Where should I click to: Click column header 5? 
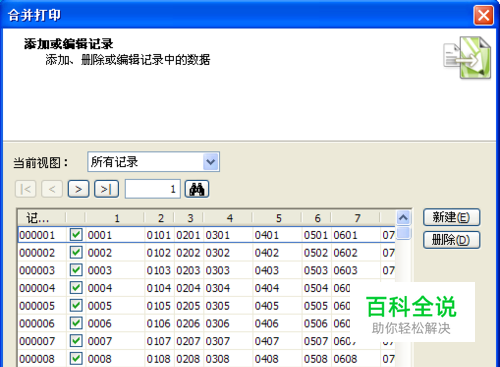coord(277,218)
